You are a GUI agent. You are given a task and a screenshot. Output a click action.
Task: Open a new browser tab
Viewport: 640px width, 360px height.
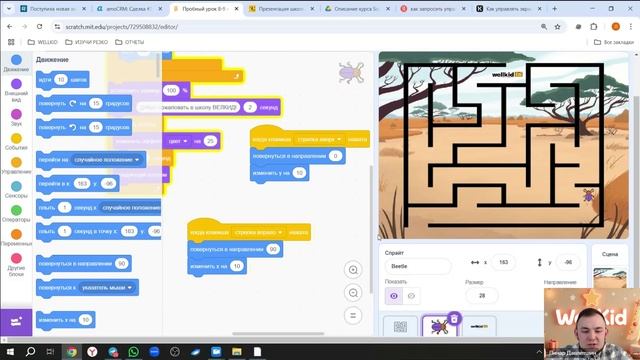[554, 9]
